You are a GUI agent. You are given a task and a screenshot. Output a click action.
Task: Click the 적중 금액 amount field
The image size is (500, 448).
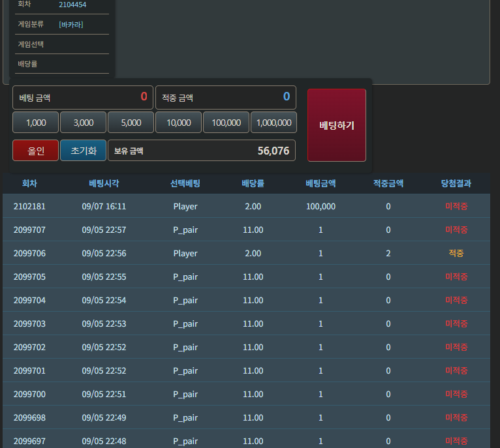point(226,98)
